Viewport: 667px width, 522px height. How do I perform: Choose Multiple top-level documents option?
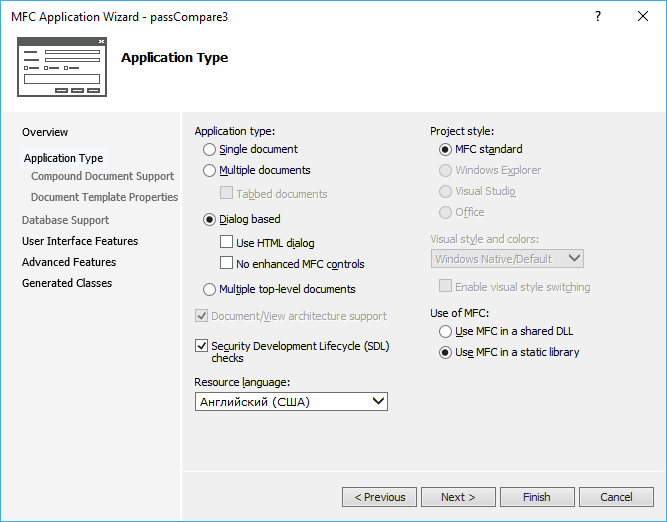tap(209, 289)
